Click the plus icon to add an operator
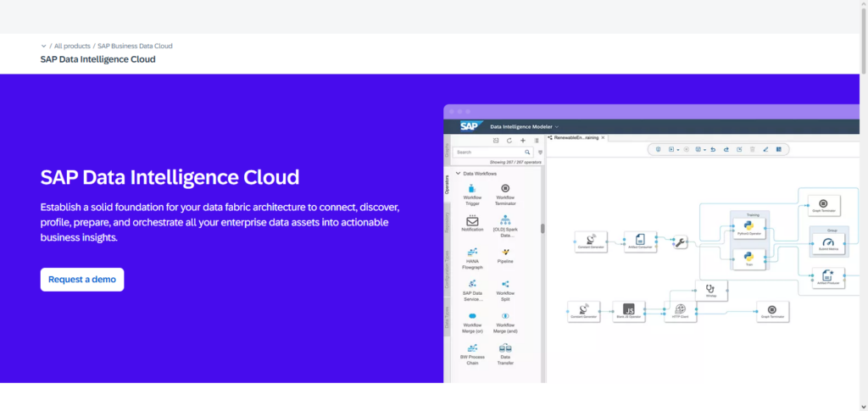Viewport: 868px width, 411px height. click(x=522, y=141)
